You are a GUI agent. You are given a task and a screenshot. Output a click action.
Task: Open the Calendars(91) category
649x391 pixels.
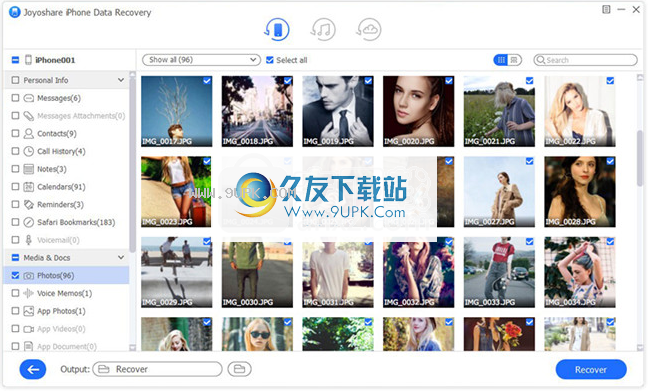61,187
